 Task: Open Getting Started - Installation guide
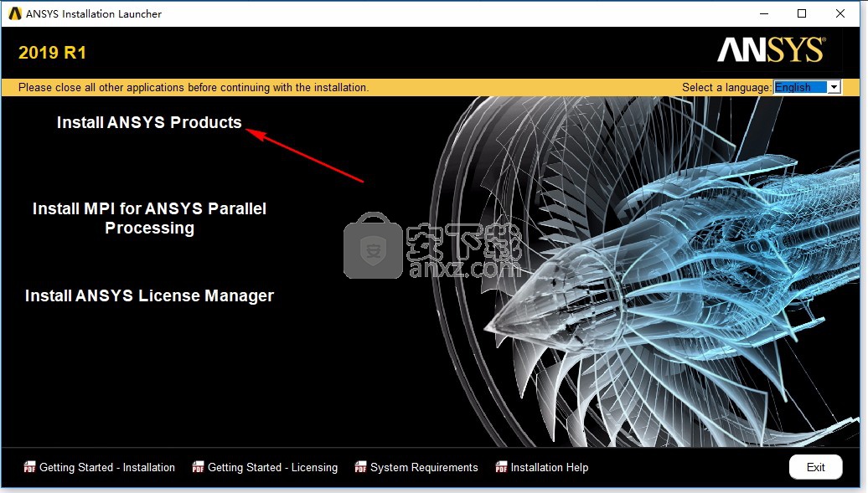pyautogui.click(x=107, y=468)
